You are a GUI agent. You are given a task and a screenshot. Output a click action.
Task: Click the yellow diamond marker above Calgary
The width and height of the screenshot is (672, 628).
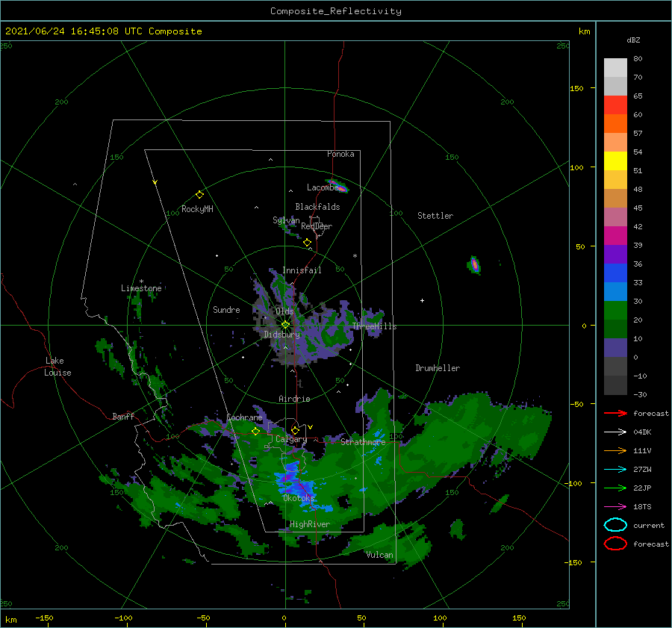[295, 430]
